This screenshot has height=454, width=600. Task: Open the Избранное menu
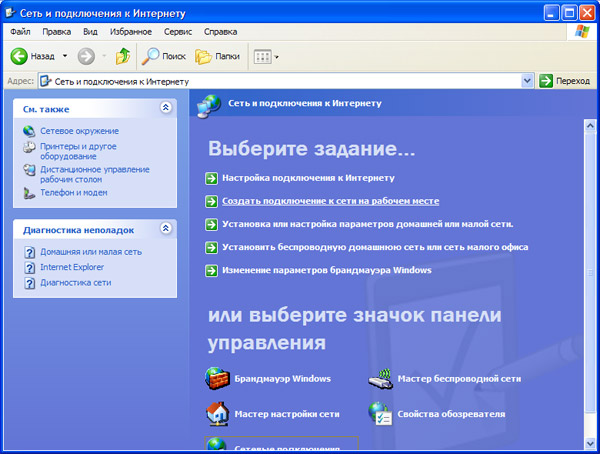point(131,32)
